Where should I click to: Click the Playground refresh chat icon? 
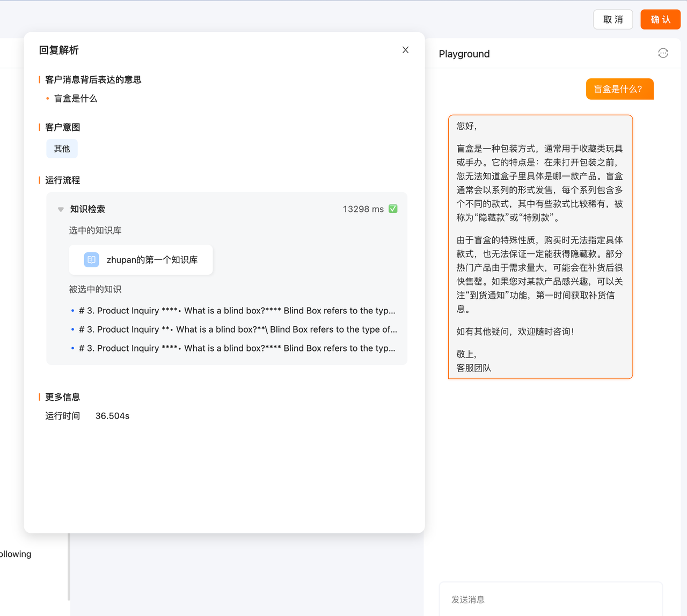click(x=663, y=53)
